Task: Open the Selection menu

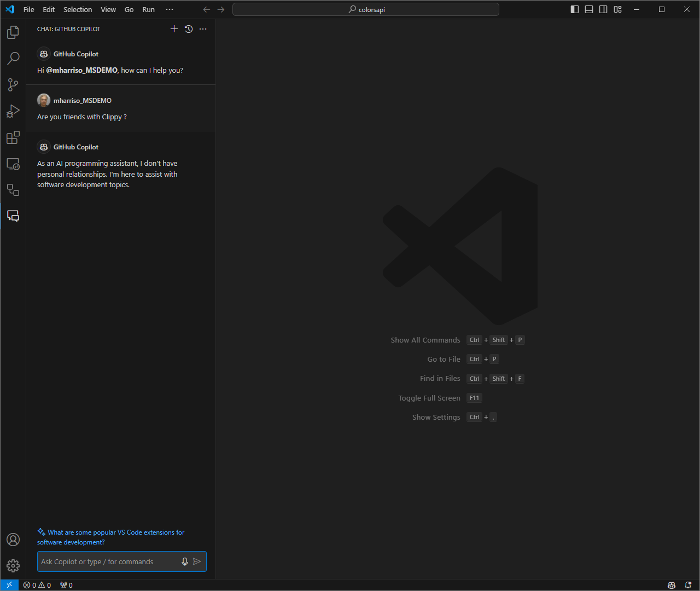Action: pyautogui.click(x=78, y=9)
